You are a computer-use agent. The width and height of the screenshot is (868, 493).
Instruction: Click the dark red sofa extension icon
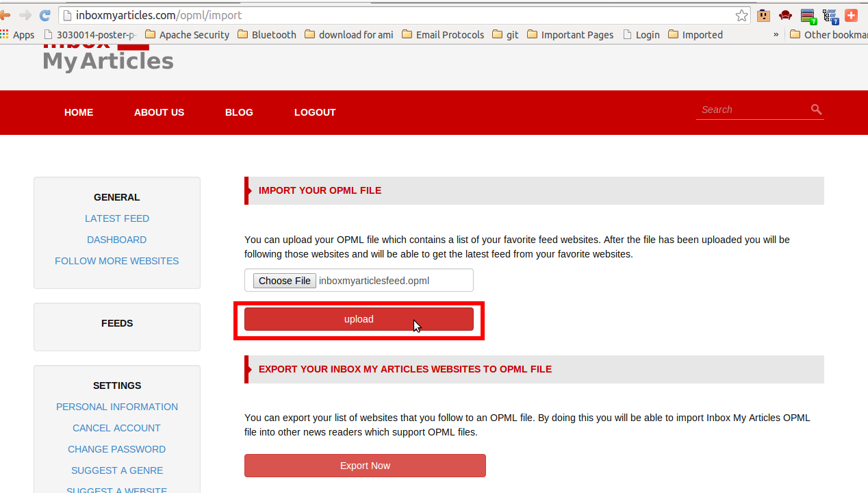[786, 15]
